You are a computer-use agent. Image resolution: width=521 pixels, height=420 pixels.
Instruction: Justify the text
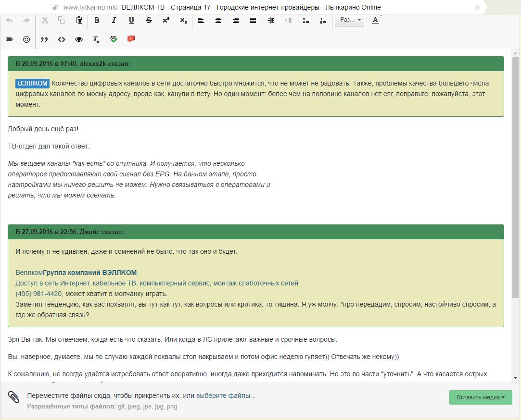point(253,21)
